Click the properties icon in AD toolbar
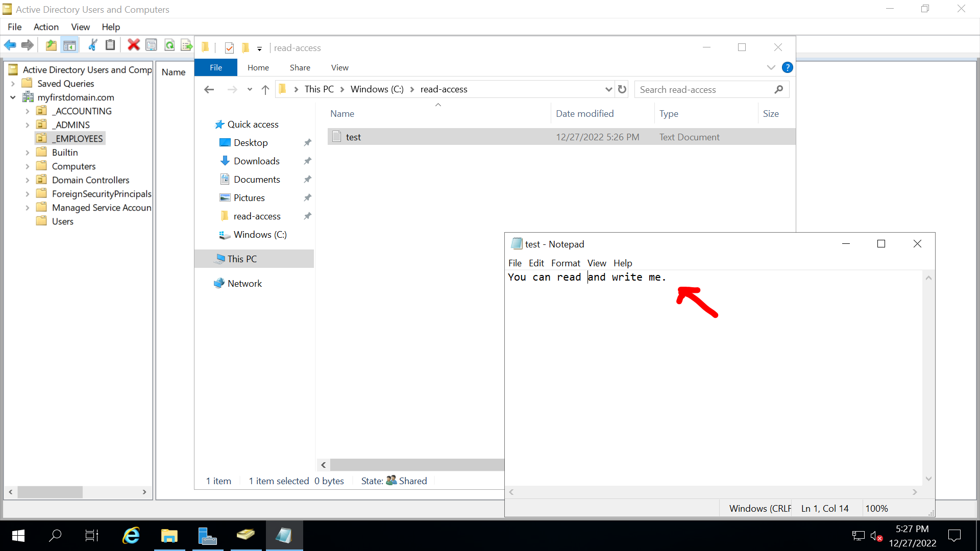 tap(152, 45)
